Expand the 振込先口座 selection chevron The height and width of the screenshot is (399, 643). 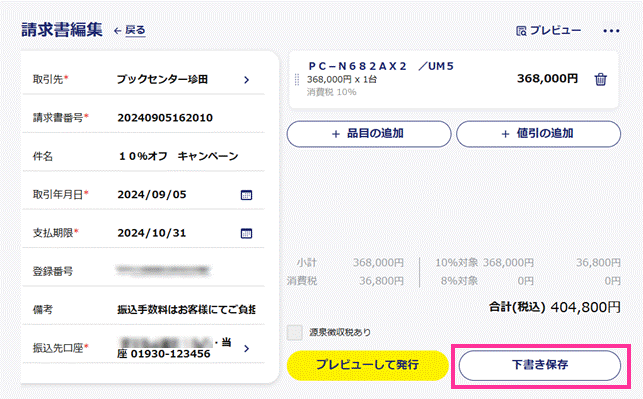[246, 349]
